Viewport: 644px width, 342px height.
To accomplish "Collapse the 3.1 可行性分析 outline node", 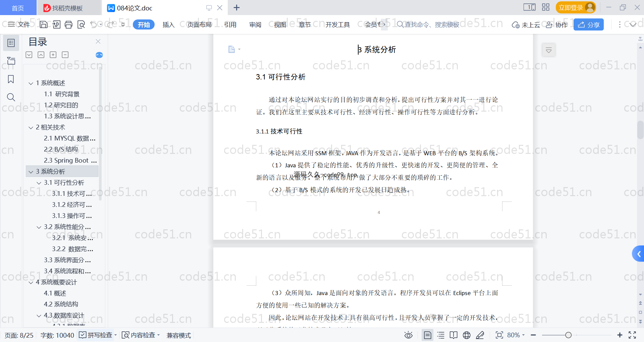I will click(x=39, y=183).
